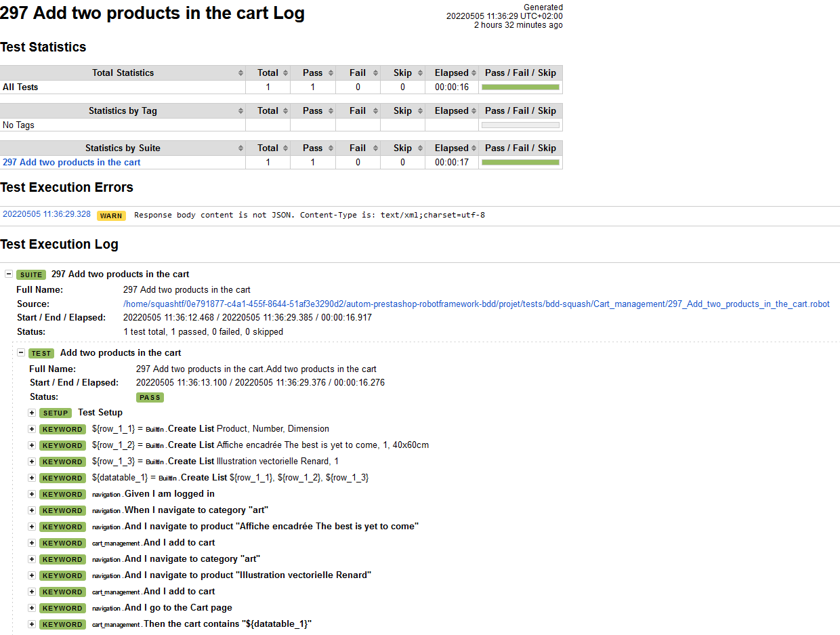The width and height of the screenshot is (840, 635).
Task: Collapse the TEST Add two products section
Action: click(21, 353)
